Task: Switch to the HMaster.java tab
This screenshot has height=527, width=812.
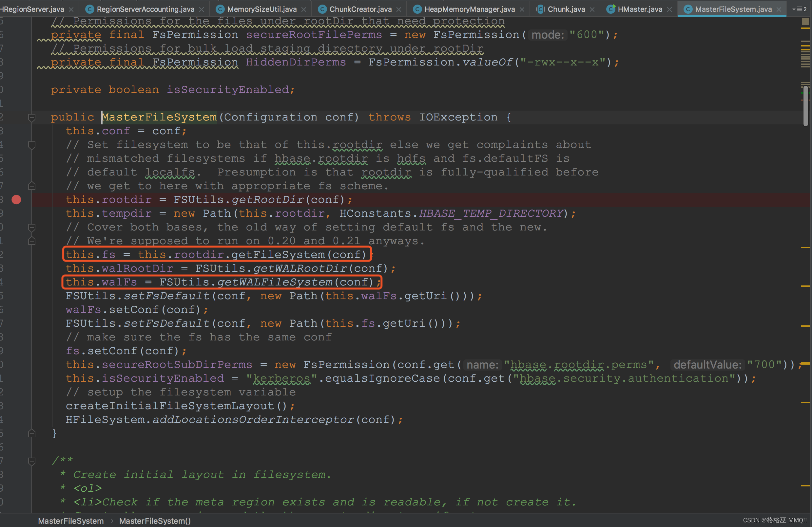Action: pos(640,9)
